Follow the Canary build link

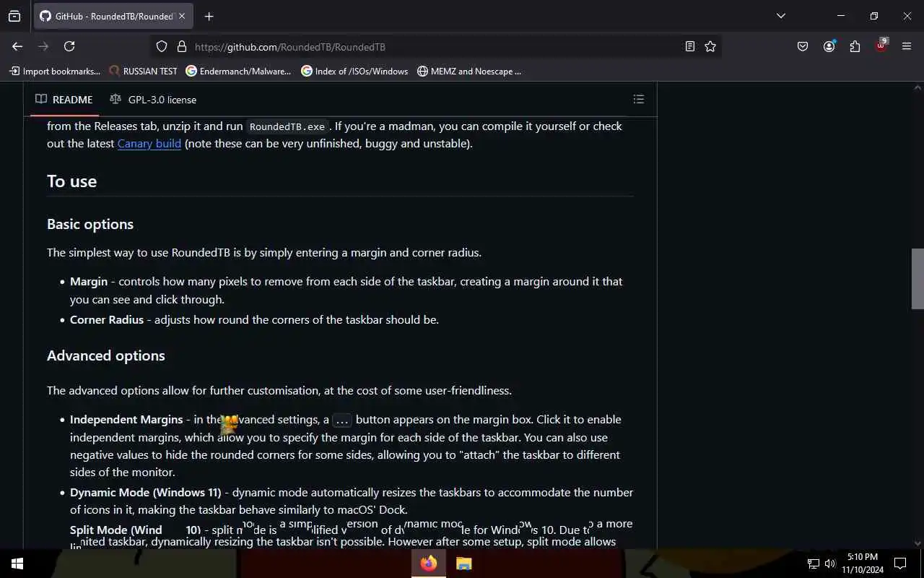(x=149, y=143)
